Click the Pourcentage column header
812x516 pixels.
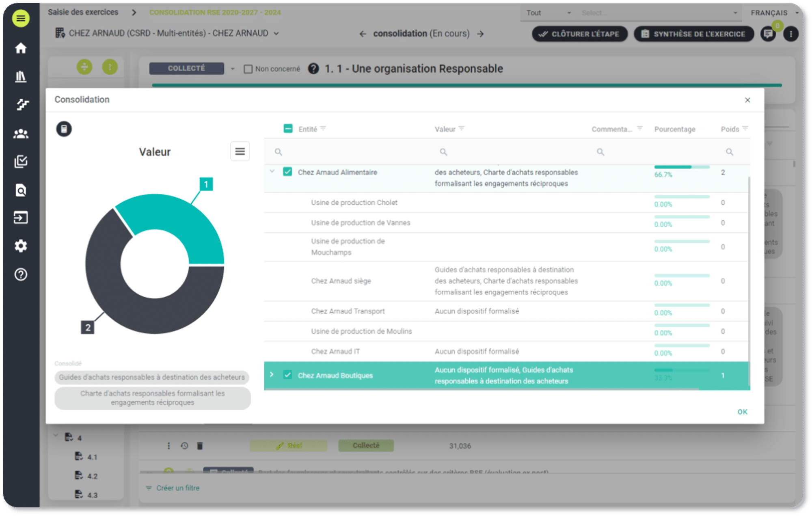674,129
